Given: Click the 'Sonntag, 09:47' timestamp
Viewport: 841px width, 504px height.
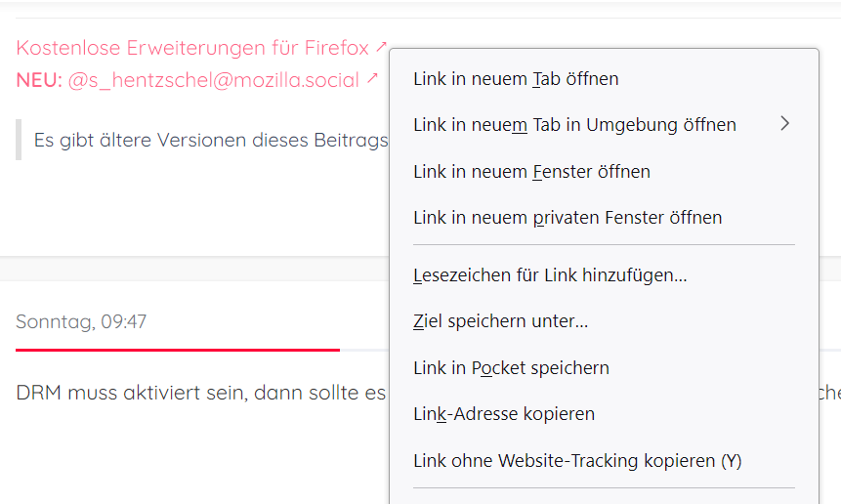Looking at the screenshot, I should click(81, 321).
